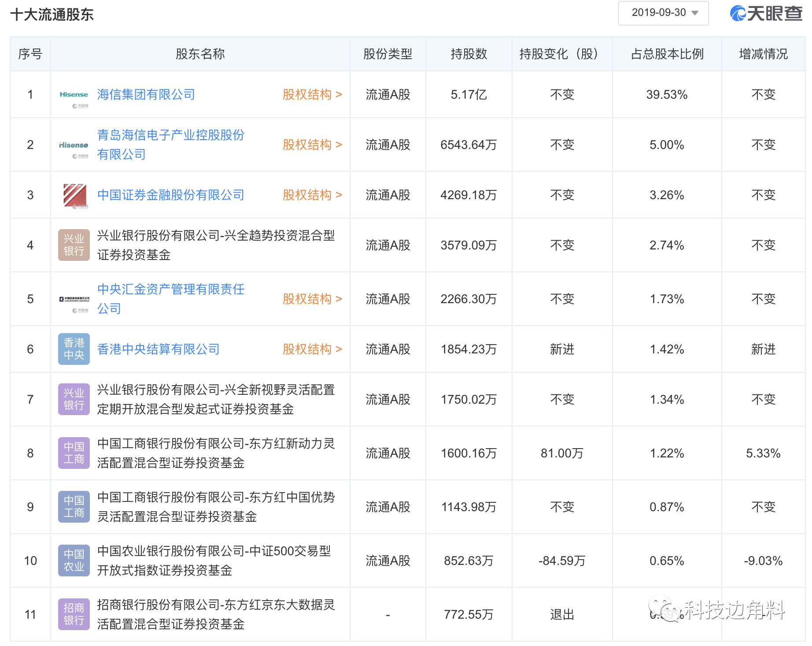The height and width of the screenshot is (646, 812).
Task: Click the 中国工商 badge in row 8
Action: [74, 453]
